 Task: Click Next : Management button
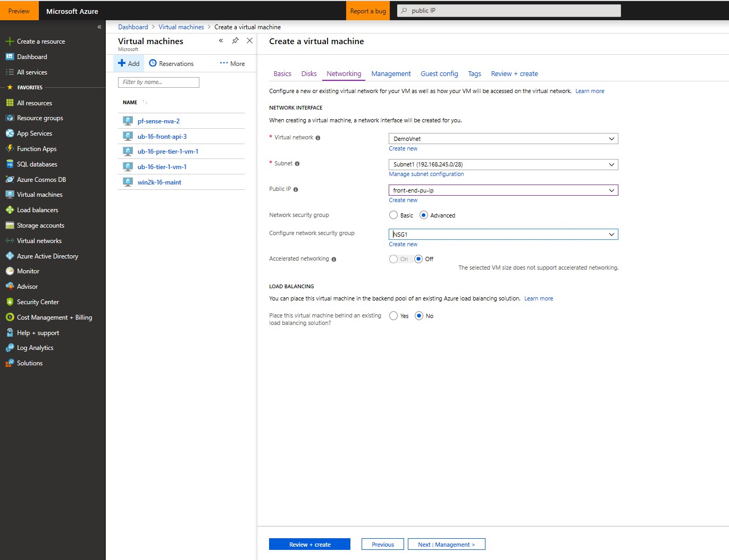446,545
